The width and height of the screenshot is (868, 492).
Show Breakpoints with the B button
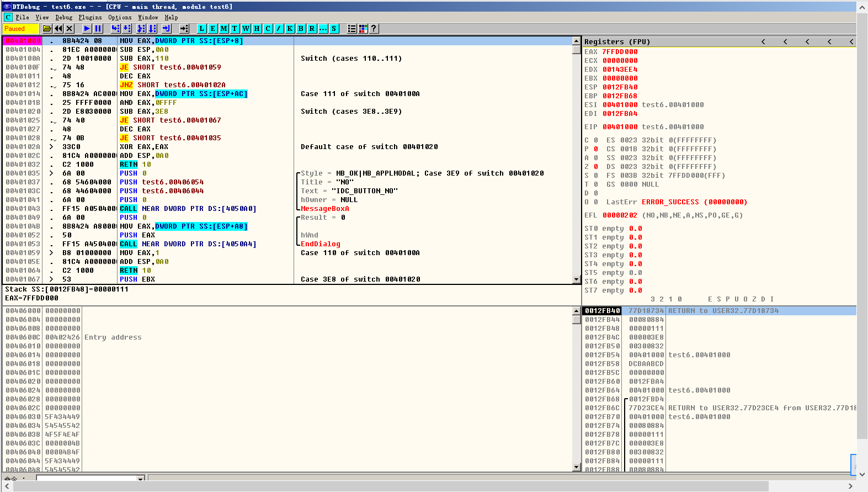[x=301, y=29]
